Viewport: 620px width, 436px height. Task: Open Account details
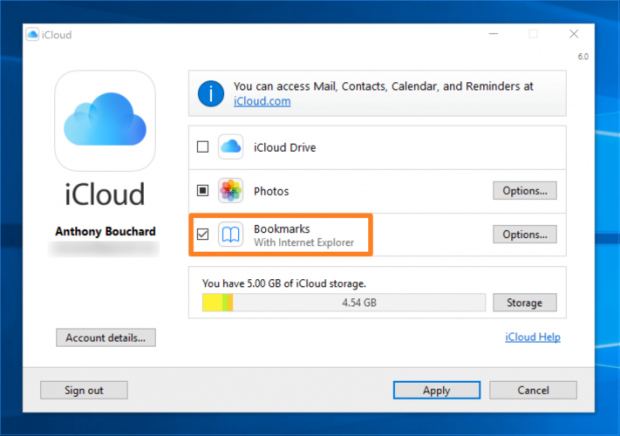tap(105, 338)
